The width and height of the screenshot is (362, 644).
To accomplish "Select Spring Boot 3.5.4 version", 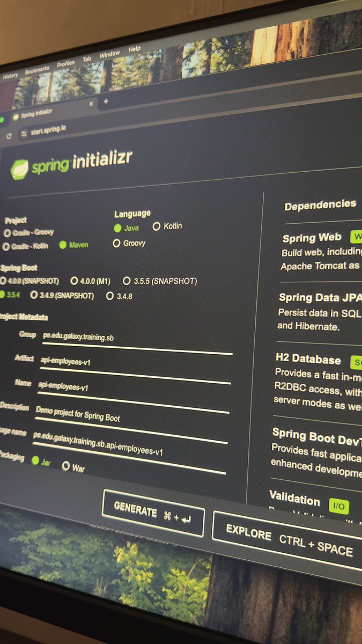I will tap(10, 294).
